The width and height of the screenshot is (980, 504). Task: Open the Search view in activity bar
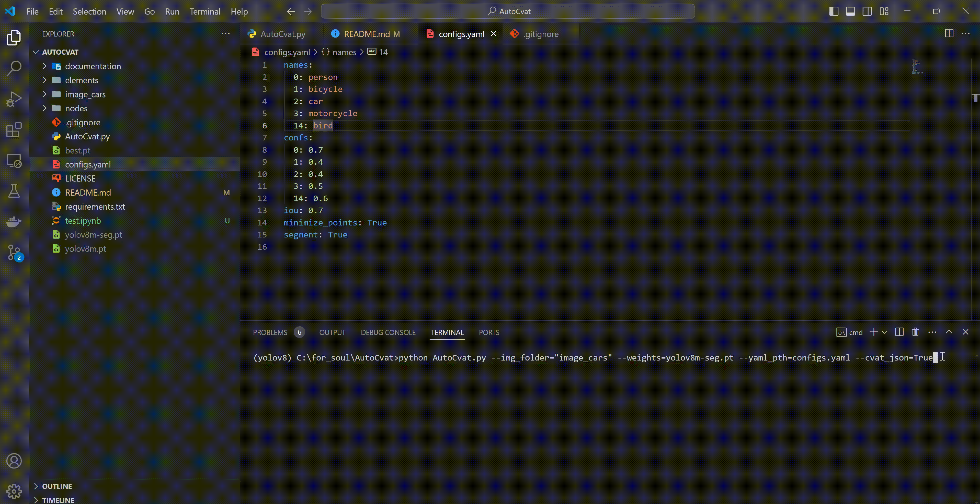[14, 68]
